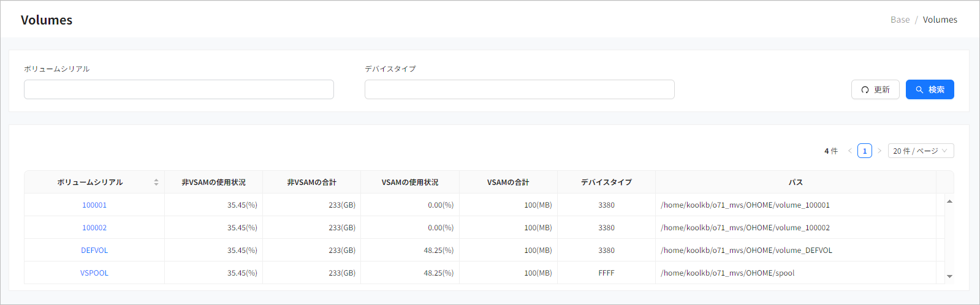Select path /home/koolkb/o71_mvs/OHOME/volume_100001
The image size is (980, 305).
(x=745, y=205)
